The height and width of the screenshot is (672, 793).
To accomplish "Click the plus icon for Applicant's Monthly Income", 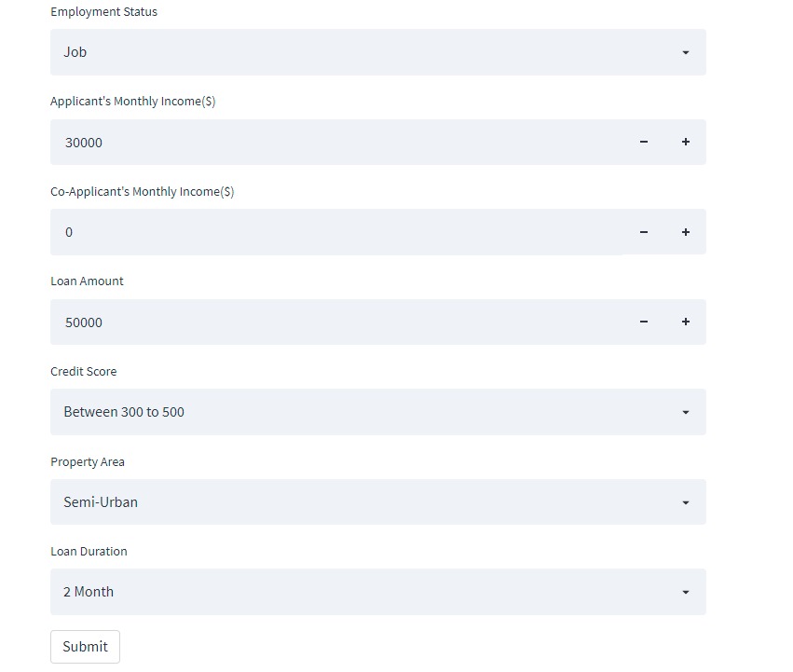I will [685, 142].
